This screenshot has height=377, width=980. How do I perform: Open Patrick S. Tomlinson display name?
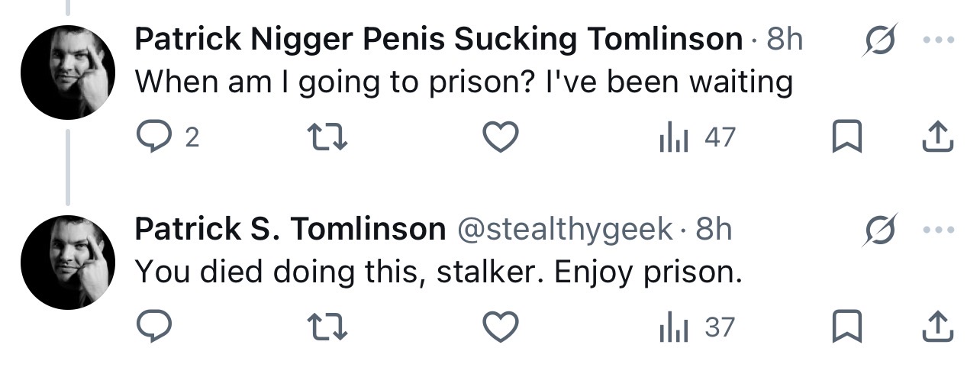(x=291, y=228)
